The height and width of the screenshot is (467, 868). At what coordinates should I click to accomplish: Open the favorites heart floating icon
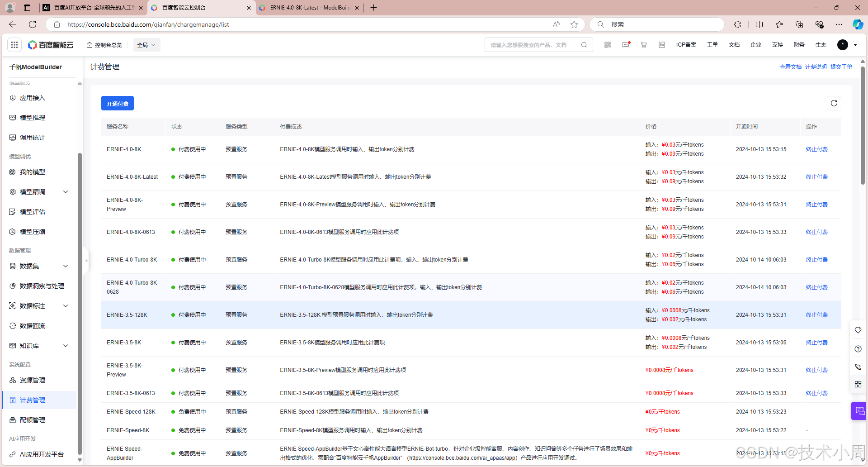858,330
